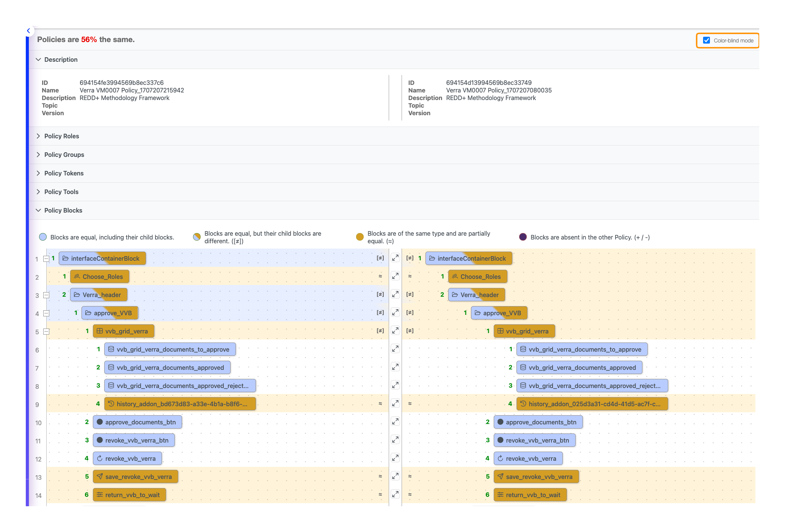Click expand arrows on approve_documents_btn row
Viewport: 785px width, 532px height.
(x=395, y=422)
